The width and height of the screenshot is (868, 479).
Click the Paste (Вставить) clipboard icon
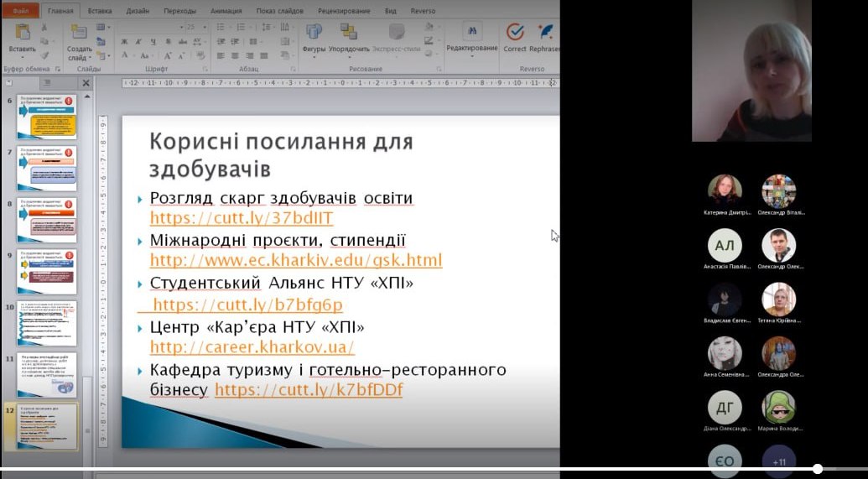click(x=23, y=32)
